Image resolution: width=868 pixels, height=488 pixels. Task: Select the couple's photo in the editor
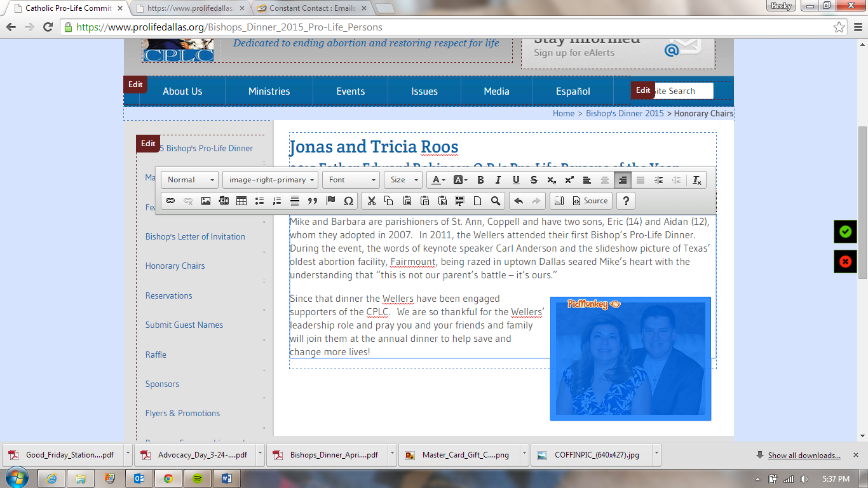(x=630, y=358)
